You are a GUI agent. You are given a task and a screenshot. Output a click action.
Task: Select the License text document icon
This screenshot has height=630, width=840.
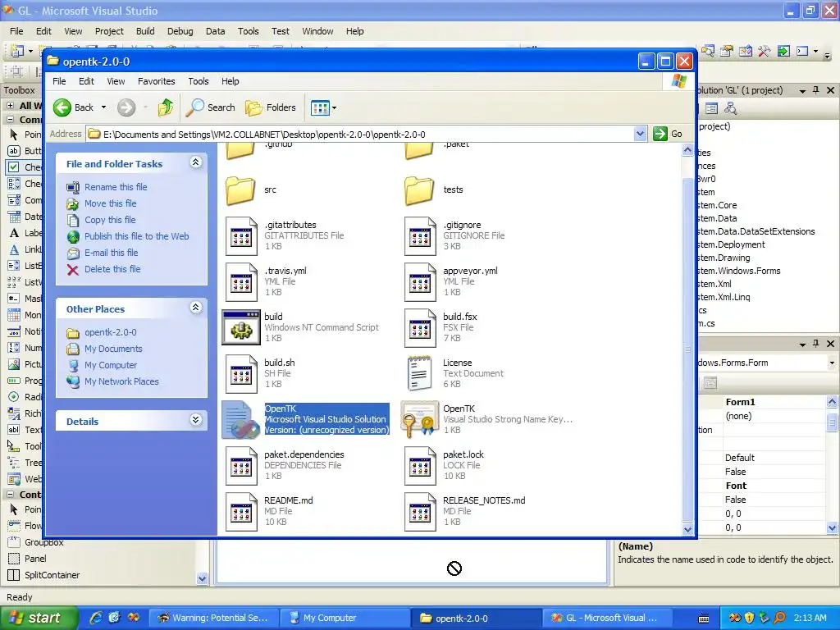tap(419, 373)
